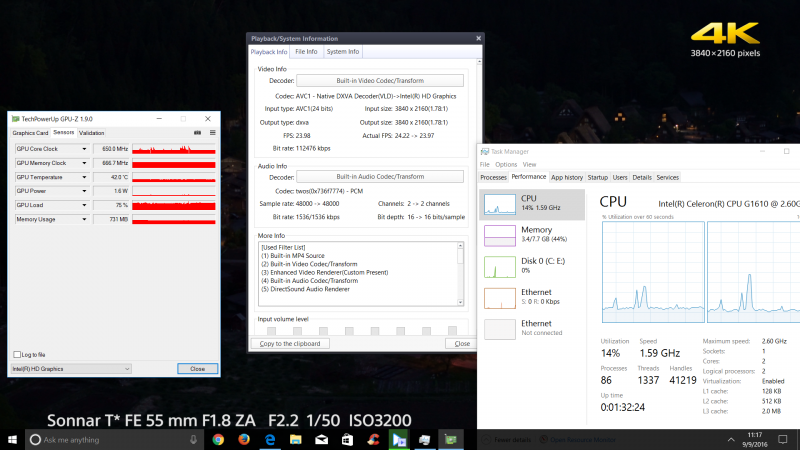Switch to the Startup tab
The height and width of the screenshot is (450, 800).
(597, 178)
